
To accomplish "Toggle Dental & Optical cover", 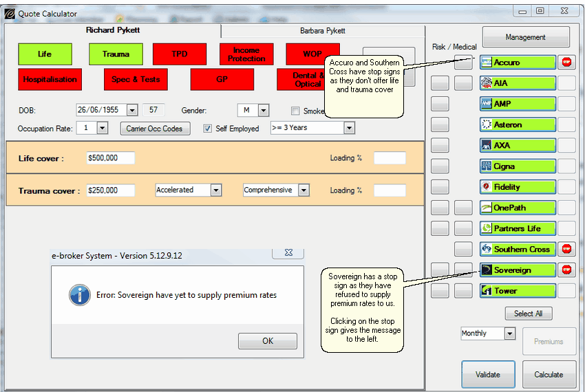I will 301,80.
